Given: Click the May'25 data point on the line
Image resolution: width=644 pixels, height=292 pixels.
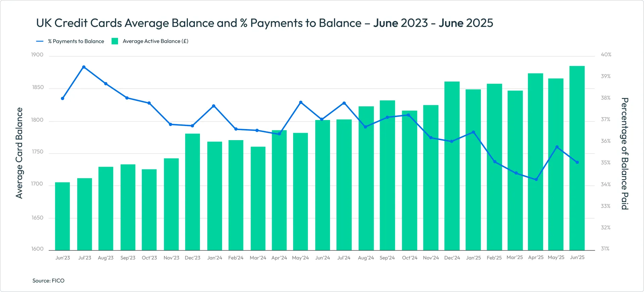Looking at the screenshot, I should click(x=557, y=147).
